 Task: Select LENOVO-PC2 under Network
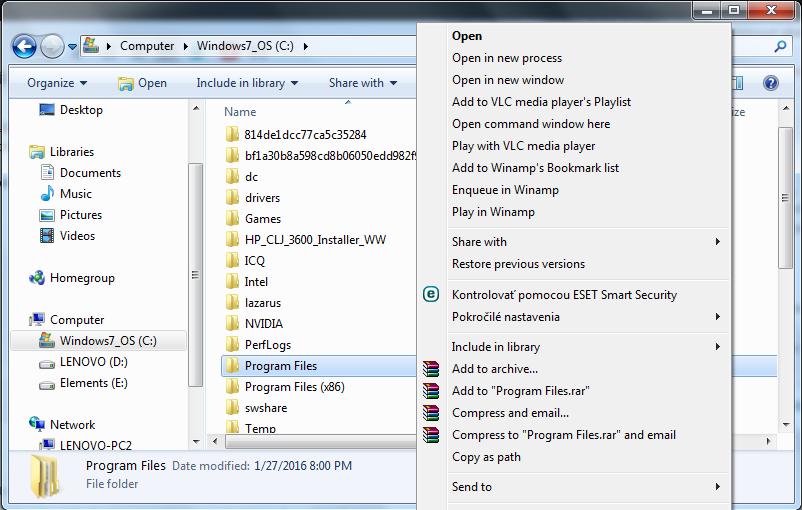click(96, 445)
